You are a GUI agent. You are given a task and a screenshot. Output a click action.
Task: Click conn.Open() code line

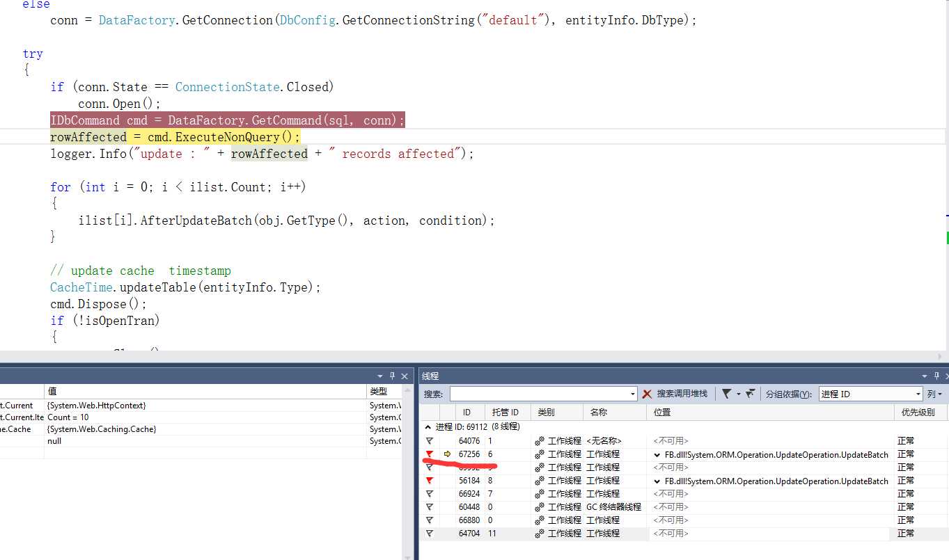tap(119, 104)
